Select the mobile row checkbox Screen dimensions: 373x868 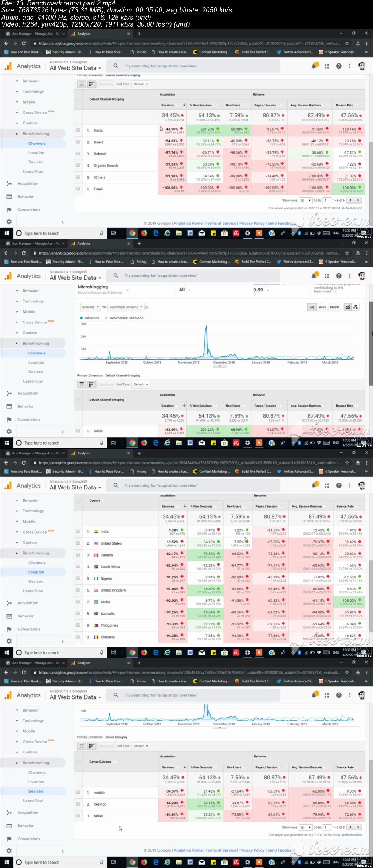tap(78, 792)
